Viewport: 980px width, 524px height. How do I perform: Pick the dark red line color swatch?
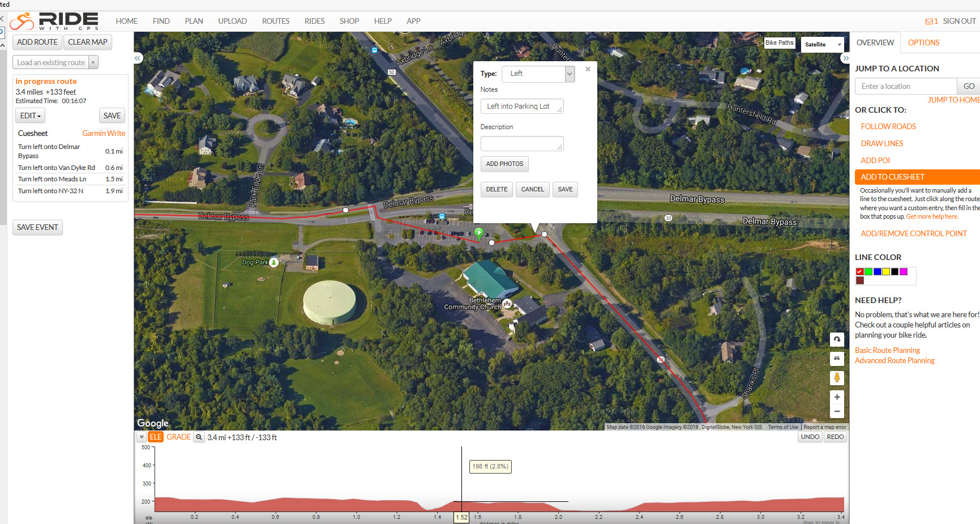tap(860, 280)
